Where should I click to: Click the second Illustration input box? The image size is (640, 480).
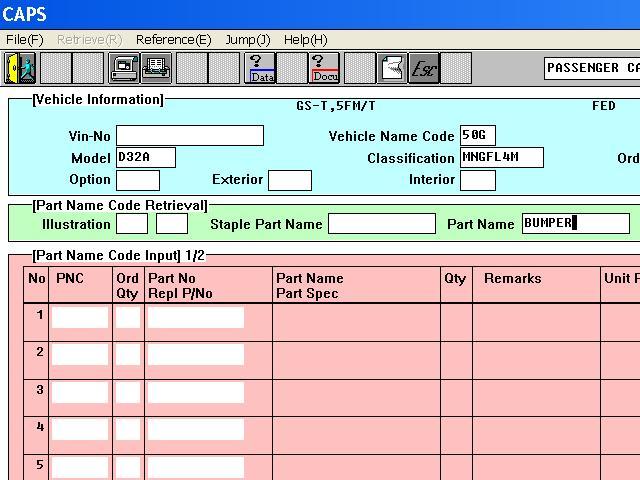tap(172, 224)
